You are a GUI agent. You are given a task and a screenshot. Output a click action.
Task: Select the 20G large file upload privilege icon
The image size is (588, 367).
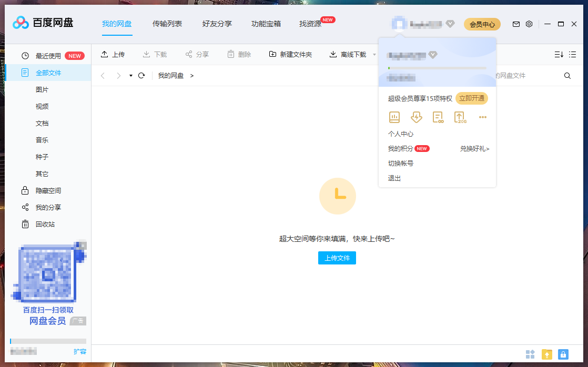coord(459,117)
